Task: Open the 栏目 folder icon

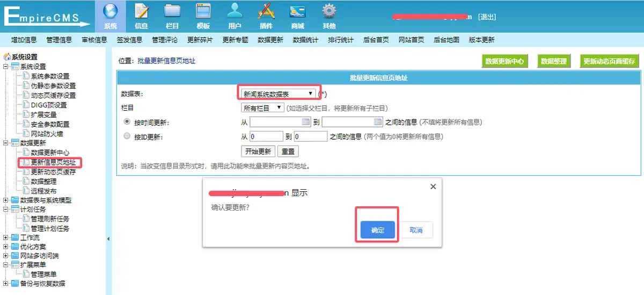Action: click(x=172, y=12)
